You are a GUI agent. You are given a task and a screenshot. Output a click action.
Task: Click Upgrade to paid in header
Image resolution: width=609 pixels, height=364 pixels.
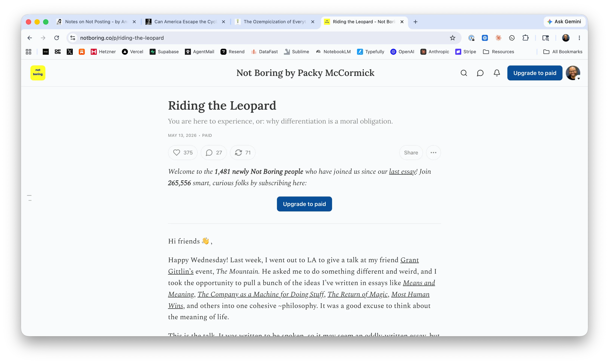pyautogui.click(x=535, y=73)
